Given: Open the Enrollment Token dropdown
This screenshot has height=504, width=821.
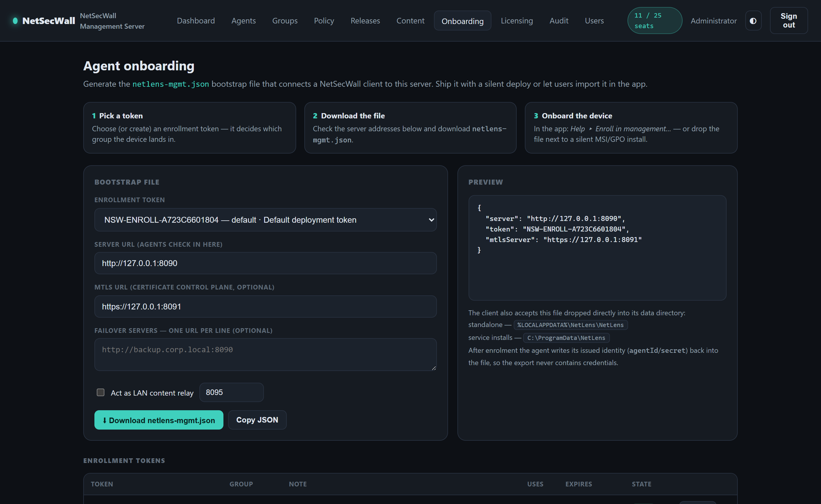Looking at the screenshot, I should click(265, 220).
